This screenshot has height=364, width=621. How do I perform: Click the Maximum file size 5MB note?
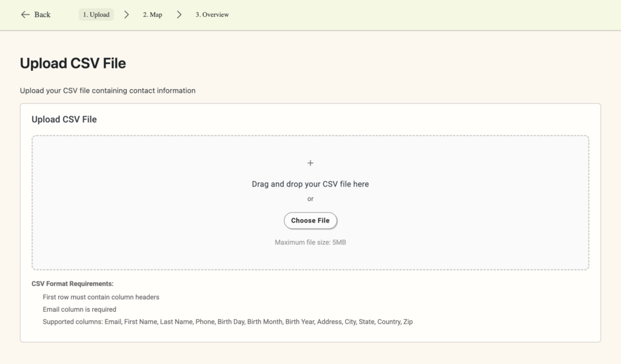pos(310,241)
